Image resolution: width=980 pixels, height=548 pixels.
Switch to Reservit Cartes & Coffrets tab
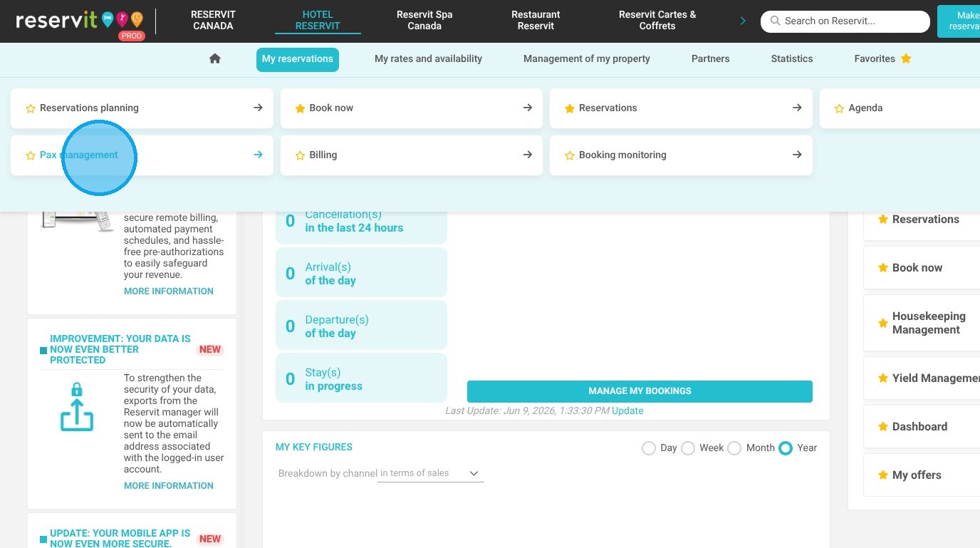click(x=657, y=20)
